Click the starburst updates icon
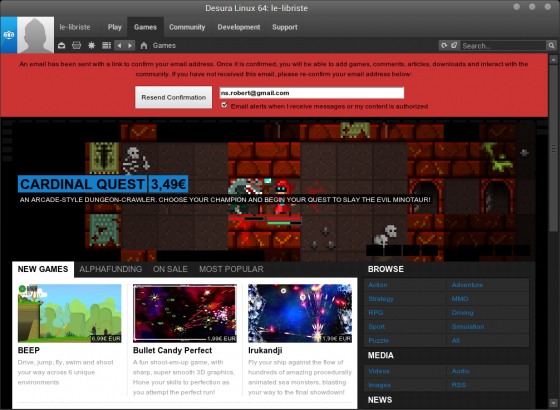The image size is (560, 410). click(91, 45)
